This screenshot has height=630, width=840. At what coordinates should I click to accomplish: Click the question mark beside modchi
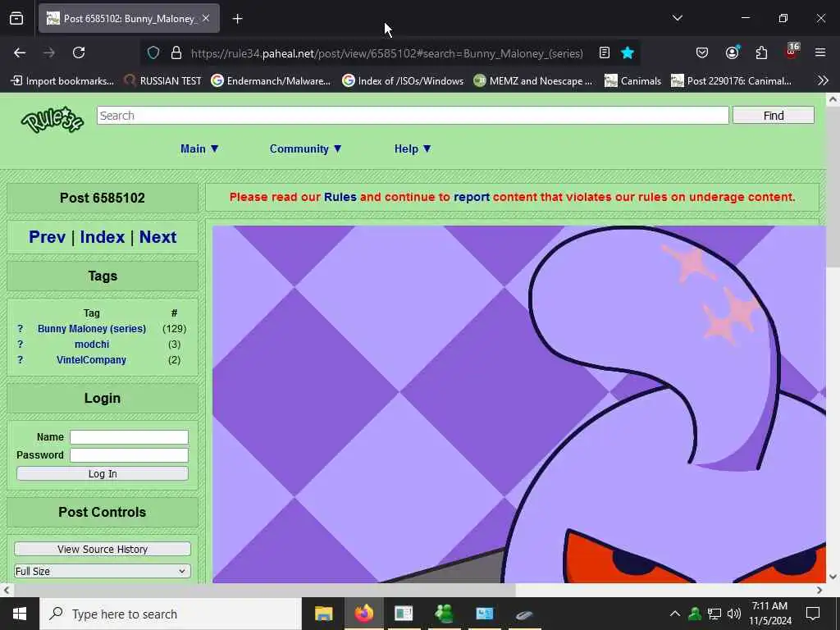21,344
